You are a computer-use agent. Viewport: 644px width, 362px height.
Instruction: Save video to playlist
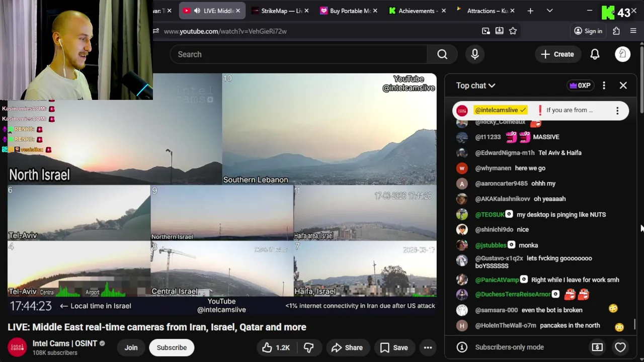pos(394,347)
